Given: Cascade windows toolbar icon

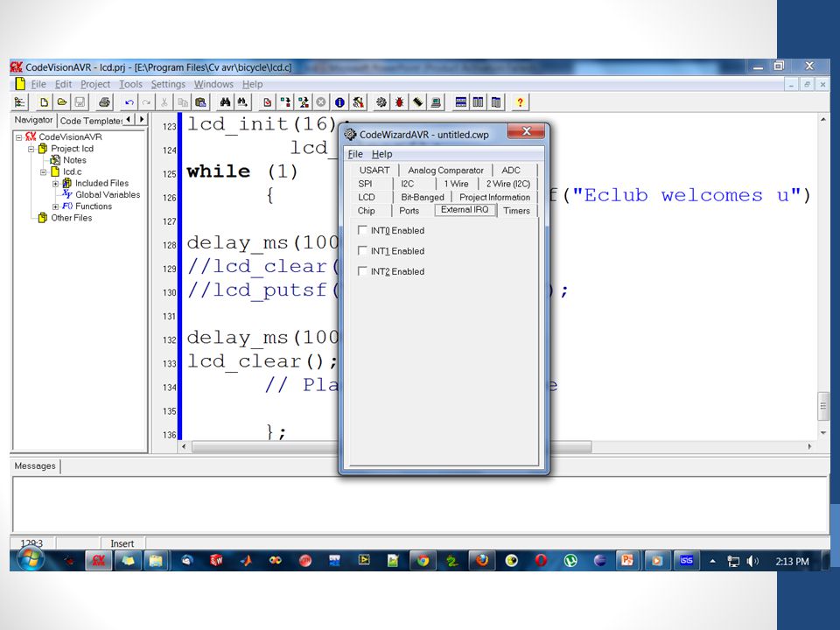Looking at the screenshot, I should click(x=496, y=101).
